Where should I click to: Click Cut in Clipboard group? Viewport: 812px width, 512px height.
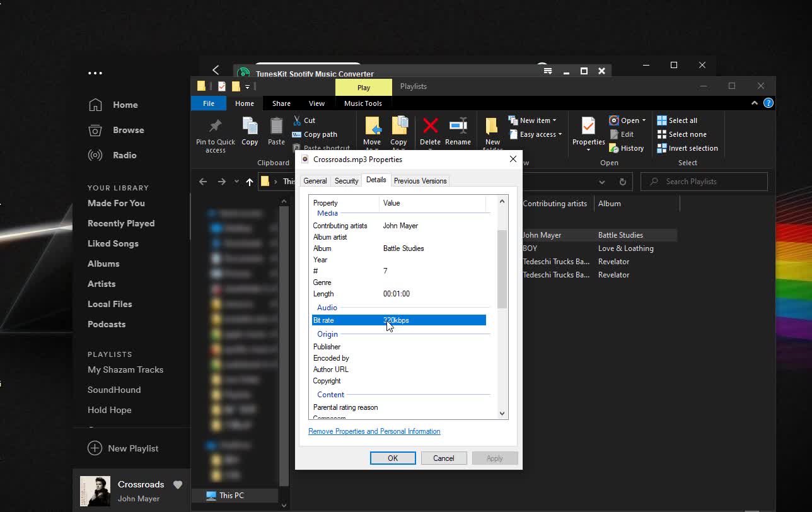tap(304, 120)
